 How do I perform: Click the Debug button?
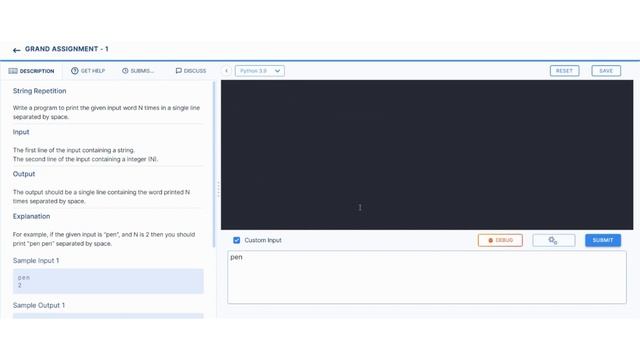[x=500, y=240]
